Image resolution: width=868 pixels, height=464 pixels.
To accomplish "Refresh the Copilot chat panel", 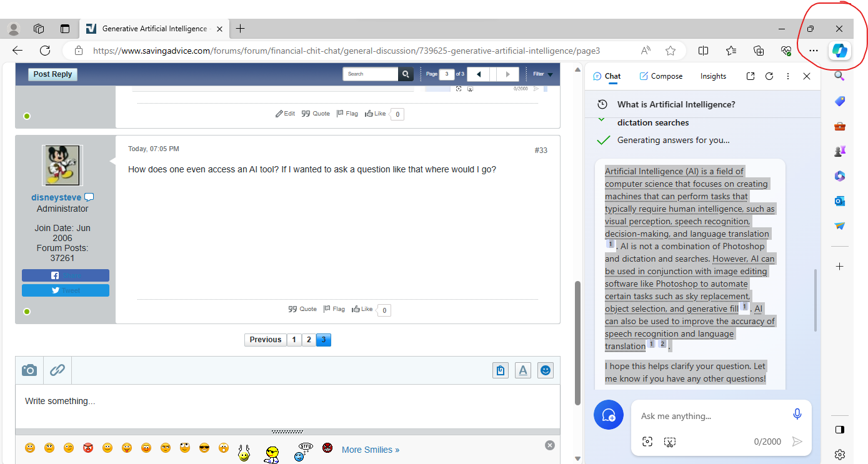I will coord(769,76).
